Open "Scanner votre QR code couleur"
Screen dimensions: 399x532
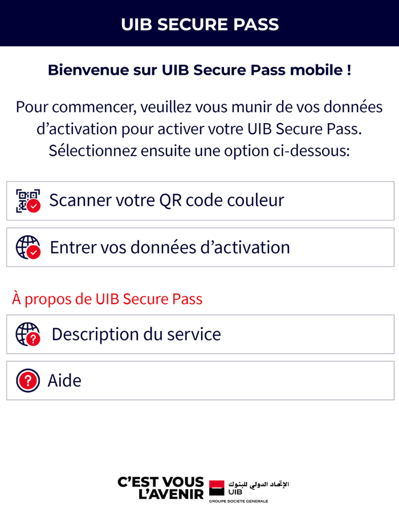tap(168, 200)
